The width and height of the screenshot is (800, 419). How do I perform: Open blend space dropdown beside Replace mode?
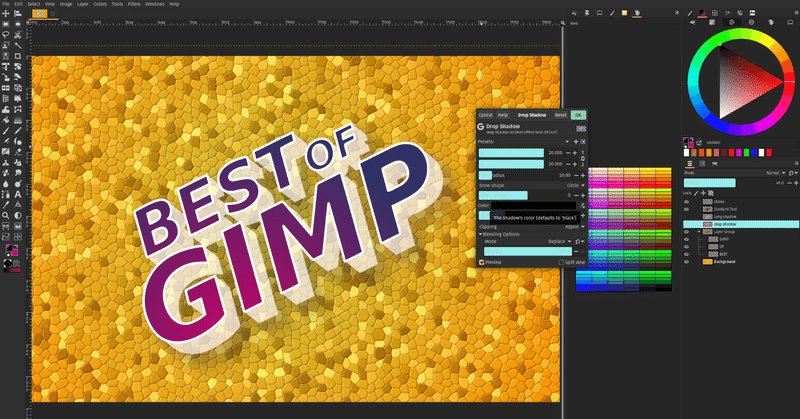(580, 241)
